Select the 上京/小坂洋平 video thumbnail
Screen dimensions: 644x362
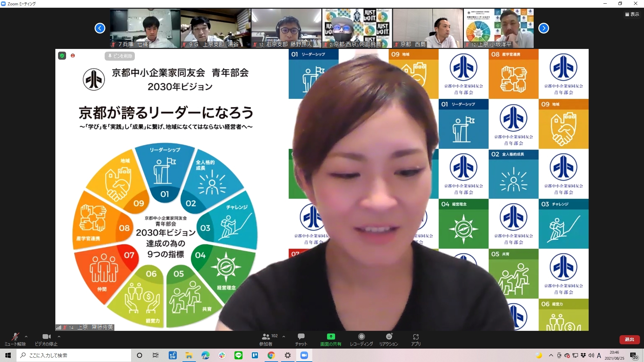[x=499, y=28]
